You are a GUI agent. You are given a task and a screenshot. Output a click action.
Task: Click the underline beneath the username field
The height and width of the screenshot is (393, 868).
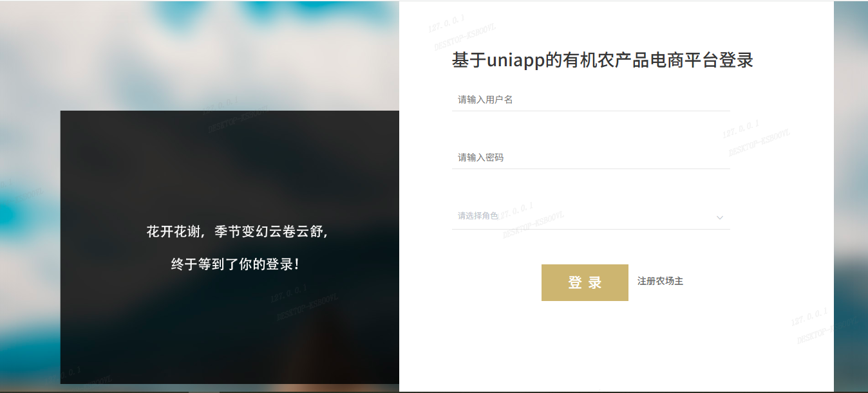click(590, 111)
